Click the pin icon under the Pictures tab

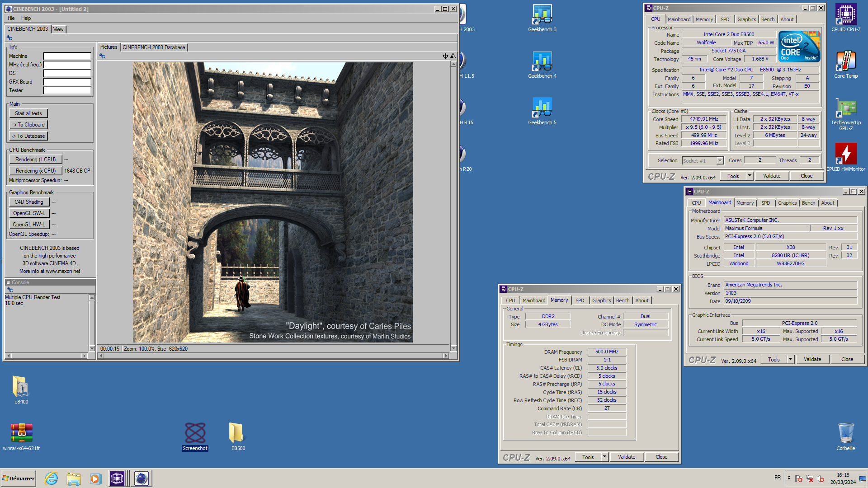102,56
